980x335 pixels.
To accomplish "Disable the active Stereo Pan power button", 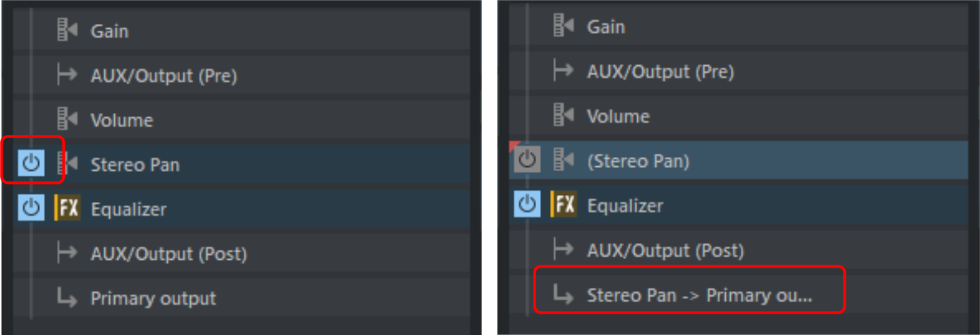I will [x=31, y=164].
